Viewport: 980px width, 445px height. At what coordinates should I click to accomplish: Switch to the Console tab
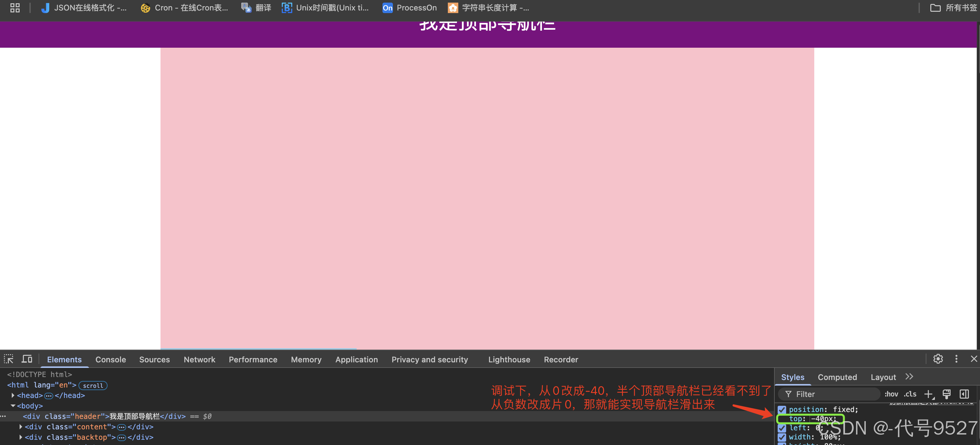tap(110, 359)
